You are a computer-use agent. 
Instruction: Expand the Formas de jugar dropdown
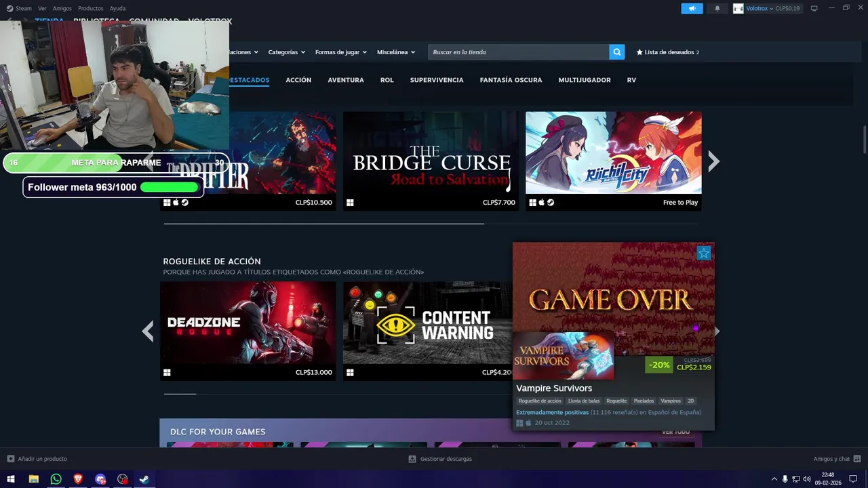pyautogui.click(x=341, y=52)
